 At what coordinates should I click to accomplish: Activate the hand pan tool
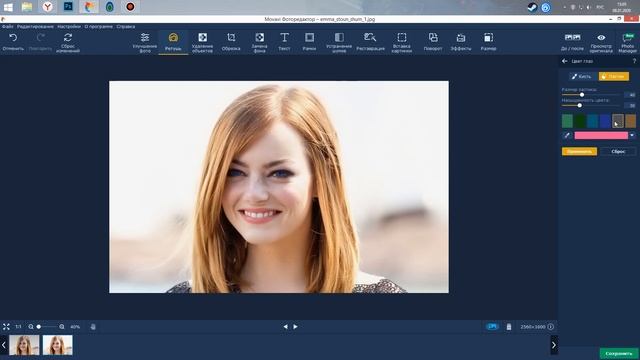tap(93, 327)
